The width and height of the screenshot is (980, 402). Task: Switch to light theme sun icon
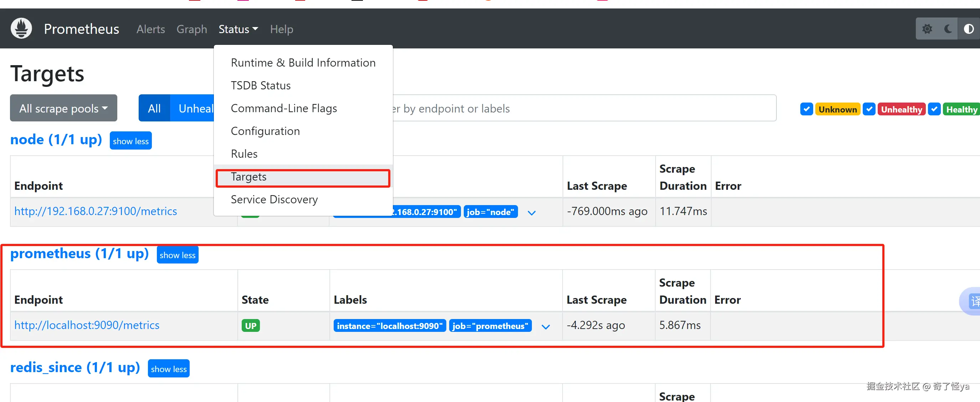pyautogui.click(x=927, y=29)
